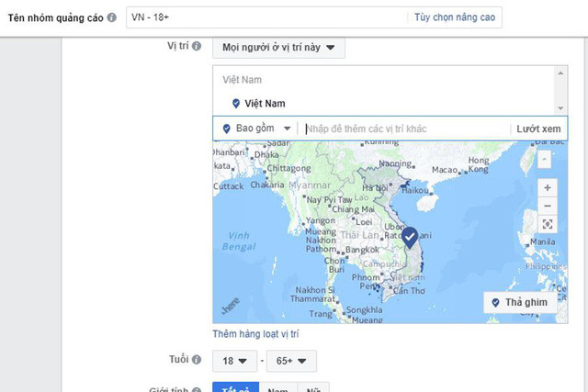Click the Vietnam checkmark pin on the map
Screen dimensions: 588x392
pos(410,237)
